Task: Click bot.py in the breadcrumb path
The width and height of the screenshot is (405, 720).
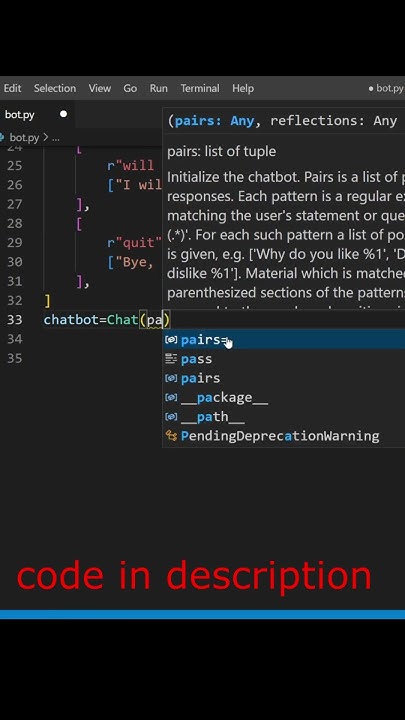Action: click(24, 137)
